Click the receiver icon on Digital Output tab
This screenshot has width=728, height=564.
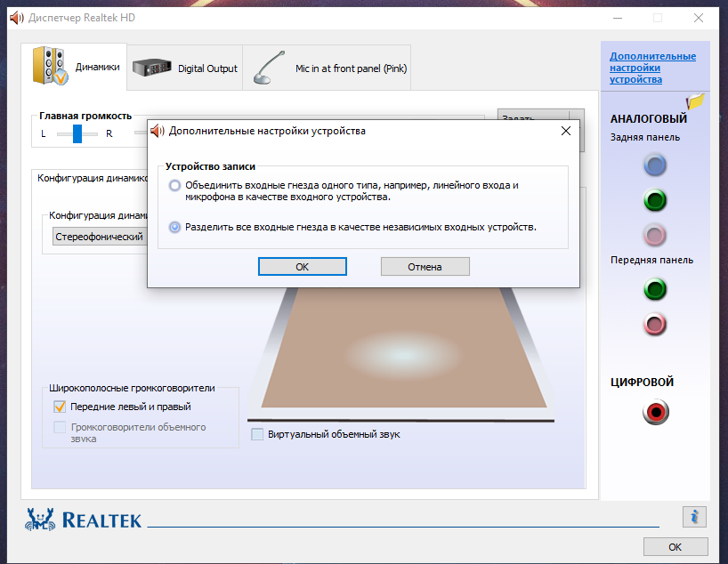151,68
